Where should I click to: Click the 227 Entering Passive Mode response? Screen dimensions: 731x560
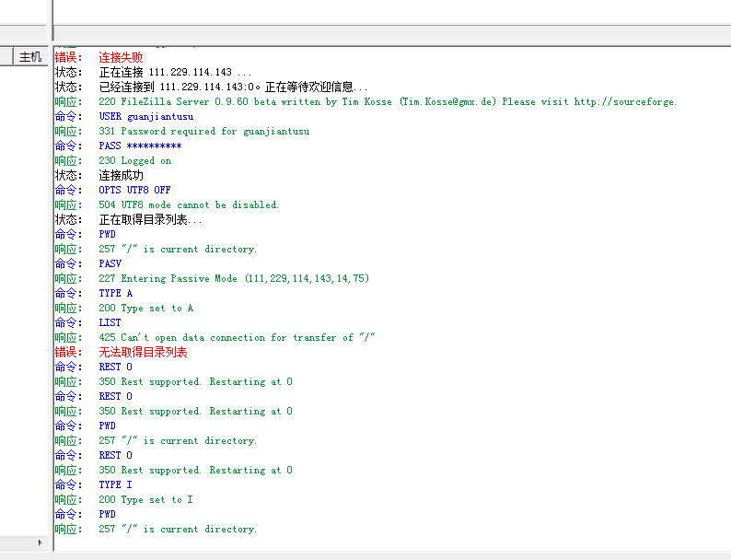coord(212,279)
